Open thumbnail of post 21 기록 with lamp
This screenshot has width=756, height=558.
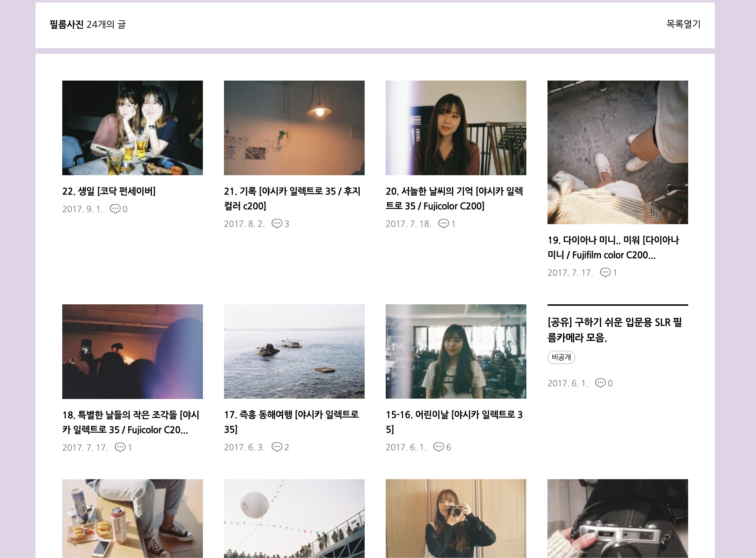click(294, 128)
